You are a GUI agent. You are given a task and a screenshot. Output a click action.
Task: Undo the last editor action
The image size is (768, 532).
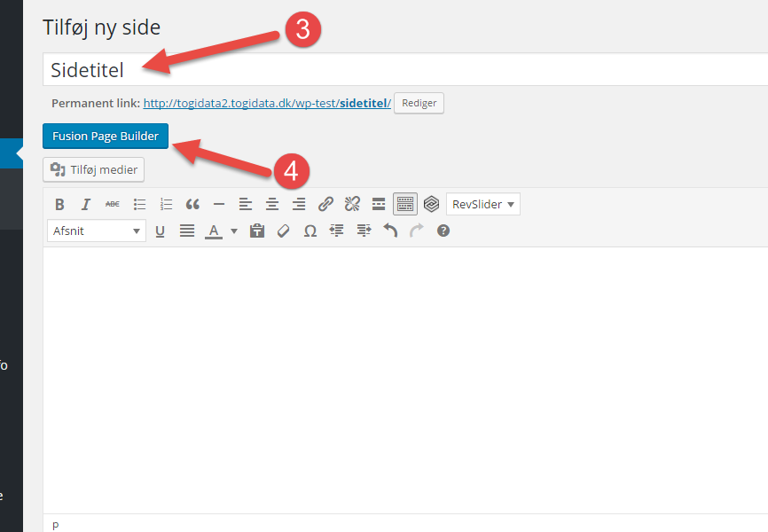pyautogui.click(x=389, y=231)
